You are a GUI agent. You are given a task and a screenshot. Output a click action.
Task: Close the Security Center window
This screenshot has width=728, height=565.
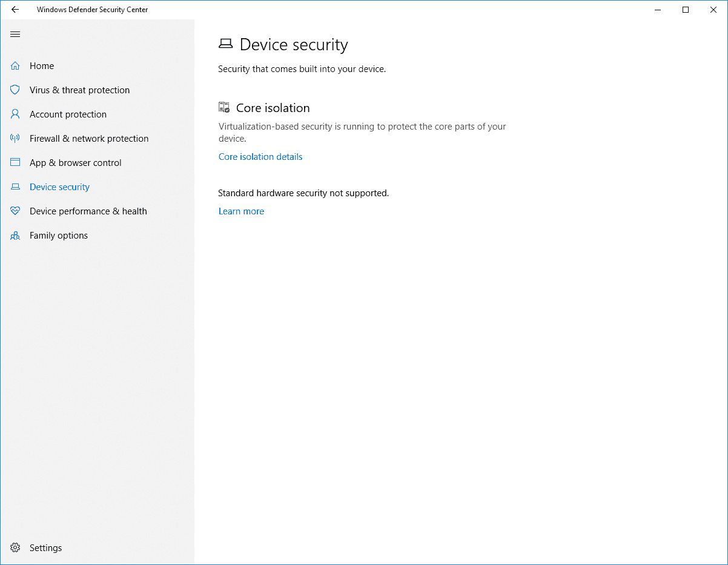pyautogui.click(x=713, y=10)
